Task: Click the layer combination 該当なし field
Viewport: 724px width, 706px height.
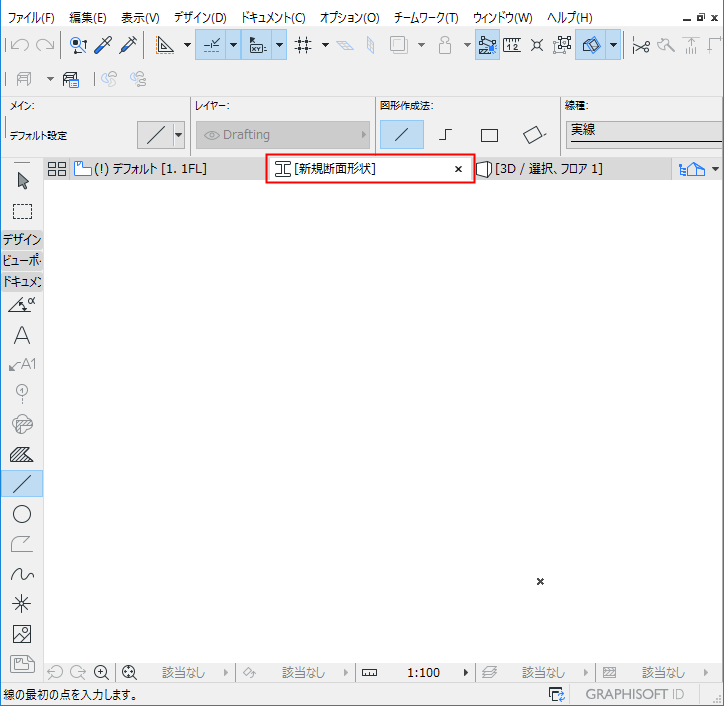Action: point(543,673)
